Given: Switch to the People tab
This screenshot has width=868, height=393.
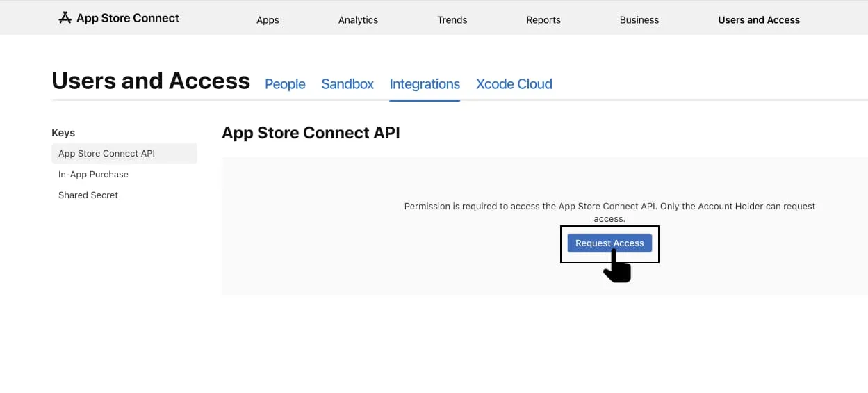Looking at the screenshot, I should [x=285, y=84].
